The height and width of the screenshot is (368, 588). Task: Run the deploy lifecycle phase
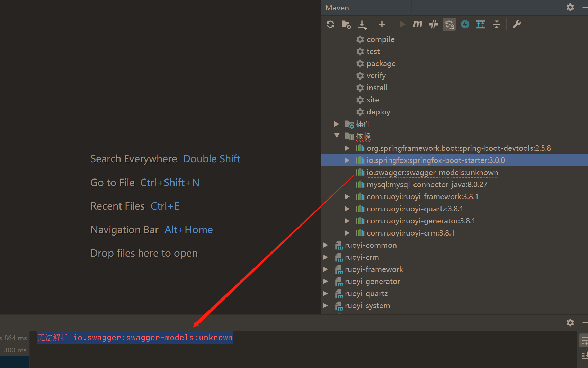click(378, 112)
